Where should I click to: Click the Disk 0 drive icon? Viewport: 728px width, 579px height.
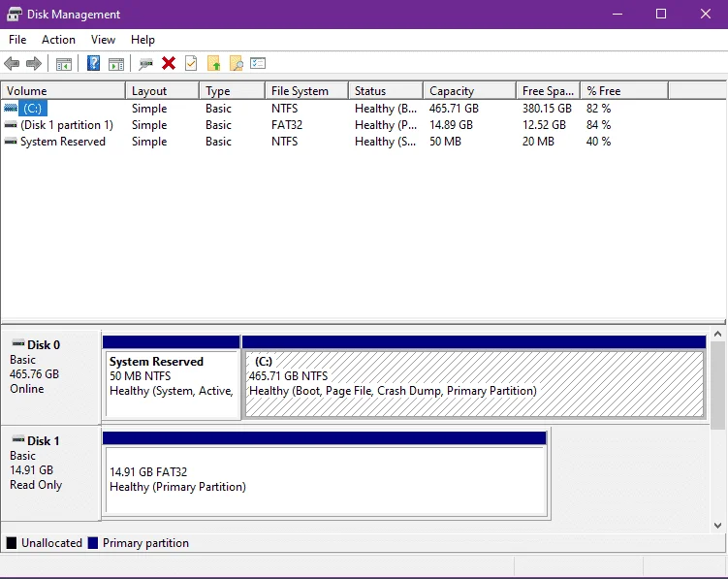click(x=18, y=344)
